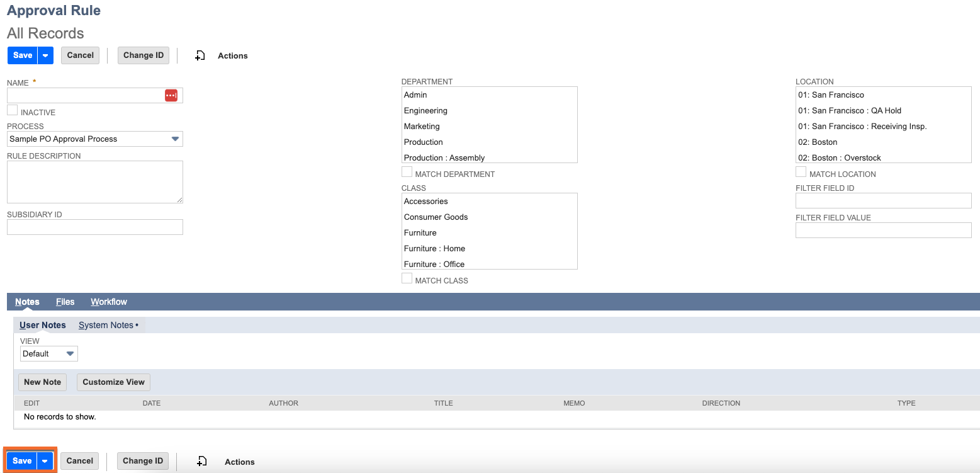Image resolution: width=980 pixels, height=473 pixels.
Task: Open the System Notes subtab
Action: (x=106, y=325)
